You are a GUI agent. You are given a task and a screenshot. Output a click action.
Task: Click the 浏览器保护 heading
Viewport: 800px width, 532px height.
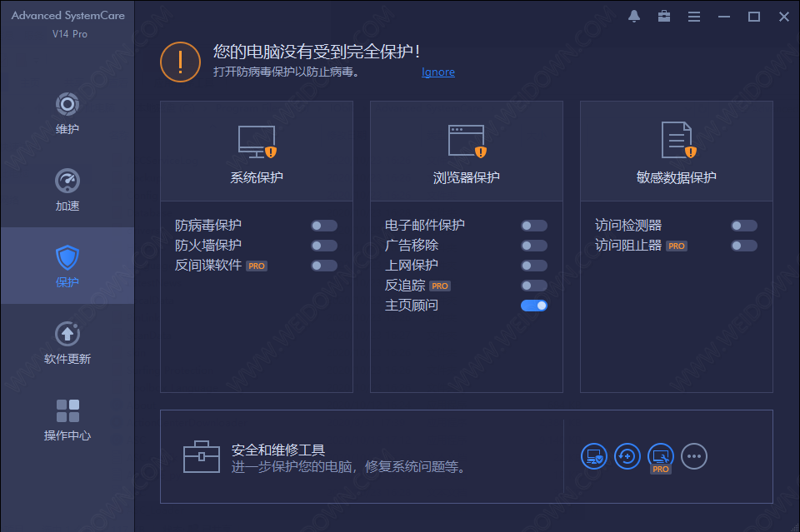click(x=467, y=177)
